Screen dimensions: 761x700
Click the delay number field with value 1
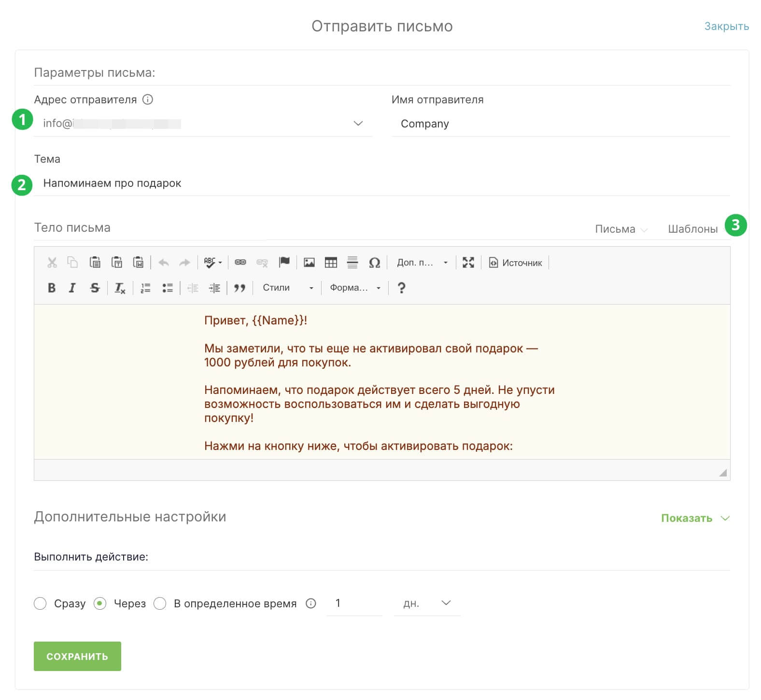[354, 603]
